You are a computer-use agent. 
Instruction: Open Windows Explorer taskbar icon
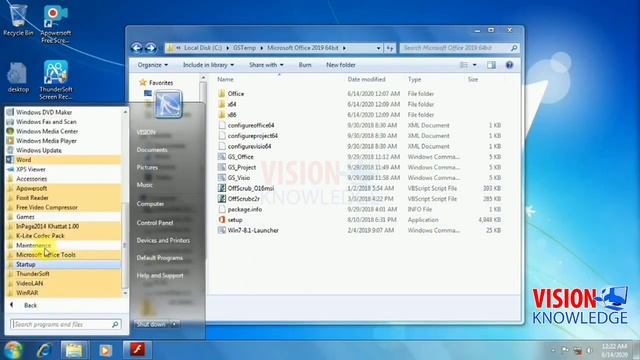[74, 350]
